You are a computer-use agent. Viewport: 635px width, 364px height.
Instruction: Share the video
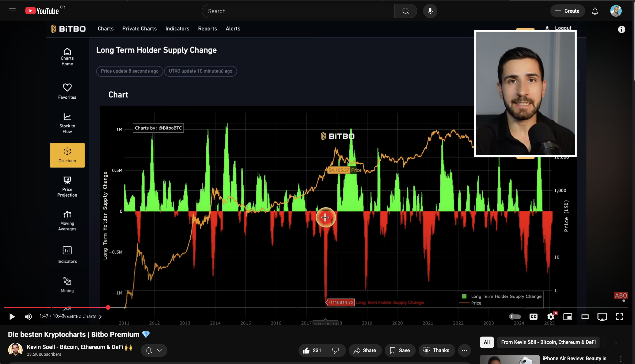coord(365,350)
